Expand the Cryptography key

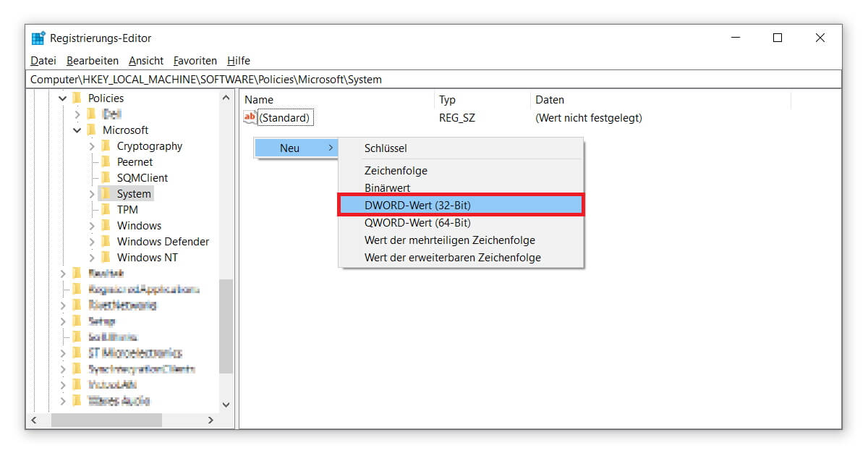[x=92, y=146]
